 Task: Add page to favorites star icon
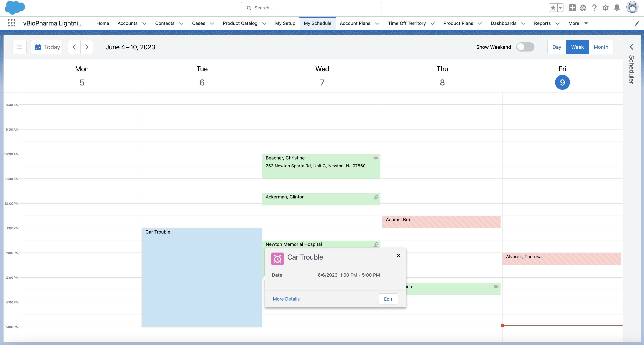[x=553, y=8]
